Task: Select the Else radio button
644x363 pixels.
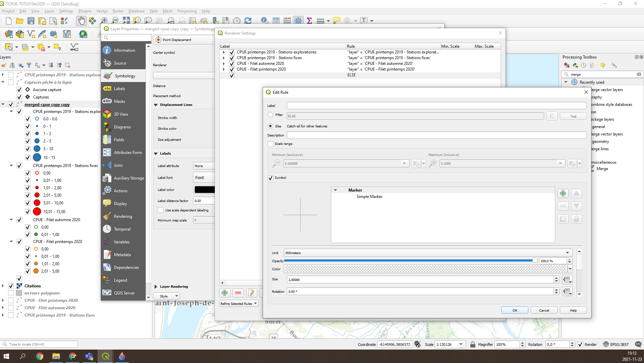Action: point(270,126)
